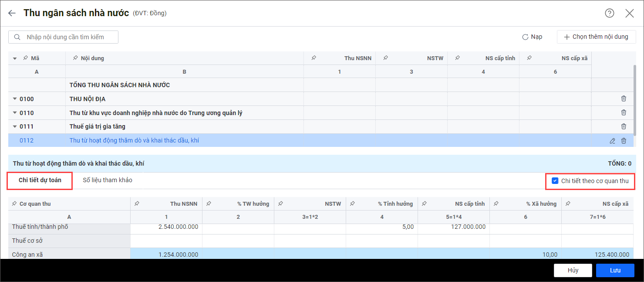Click the Lưu save button

pyautogui.click(x=615, y=270)
